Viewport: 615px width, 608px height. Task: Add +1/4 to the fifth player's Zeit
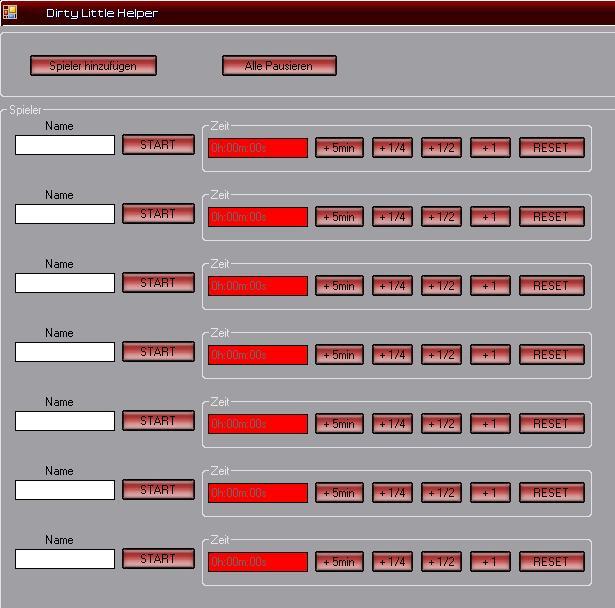(392, 424)
